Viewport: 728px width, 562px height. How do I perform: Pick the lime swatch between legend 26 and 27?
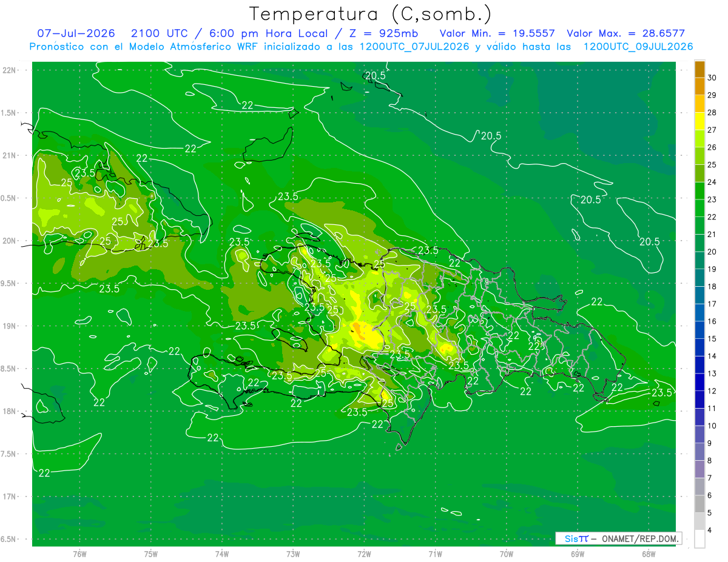(699, 138)
